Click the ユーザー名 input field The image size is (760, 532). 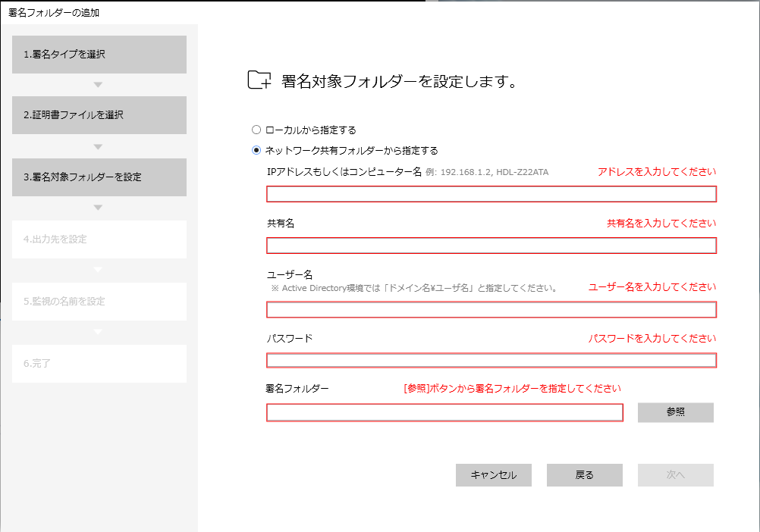491,309
